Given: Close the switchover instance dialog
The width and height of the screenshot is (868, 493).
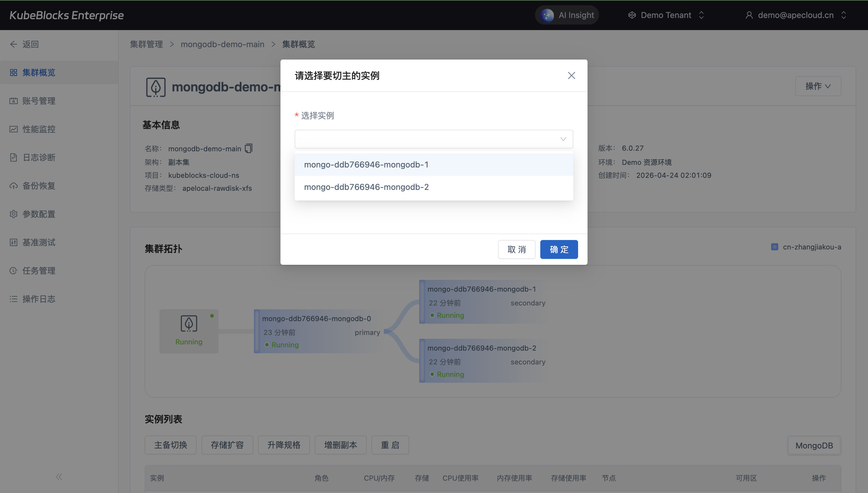Looking at the screenshot, I should pos(572,75).
